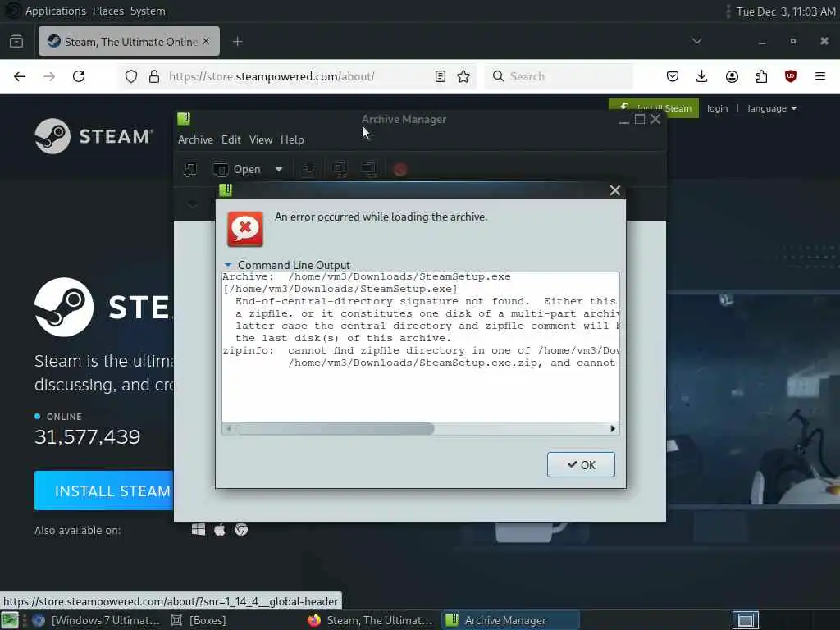Screen dimensions: 840x630
Task: Open the language dropdown on Steam page
Action: click(x=772, y=108)
